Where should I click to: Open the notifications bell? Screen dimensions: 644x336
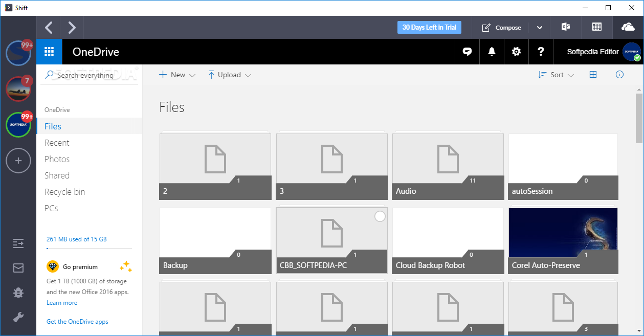492,52
